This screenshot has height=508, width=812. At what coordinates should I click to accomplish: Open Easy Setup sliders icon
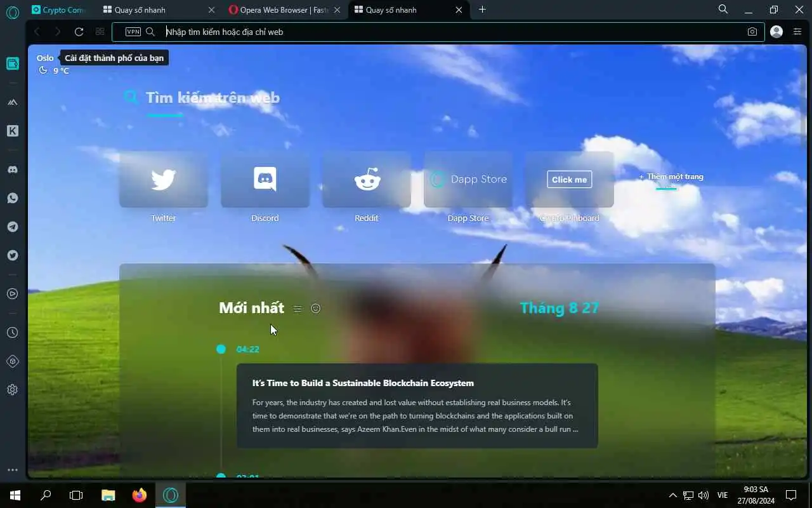click(x=797, y=32)
